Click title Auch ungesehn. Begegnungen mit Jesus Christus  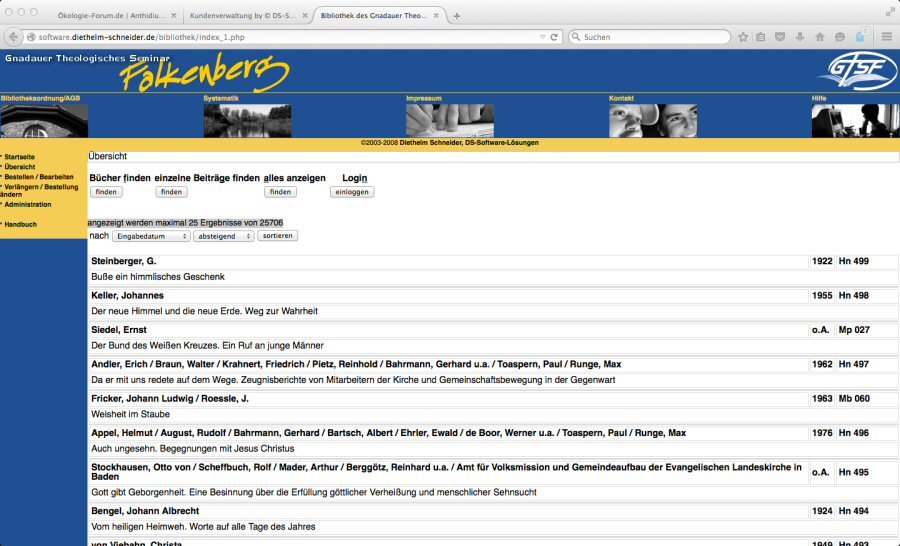click(193, 449)
